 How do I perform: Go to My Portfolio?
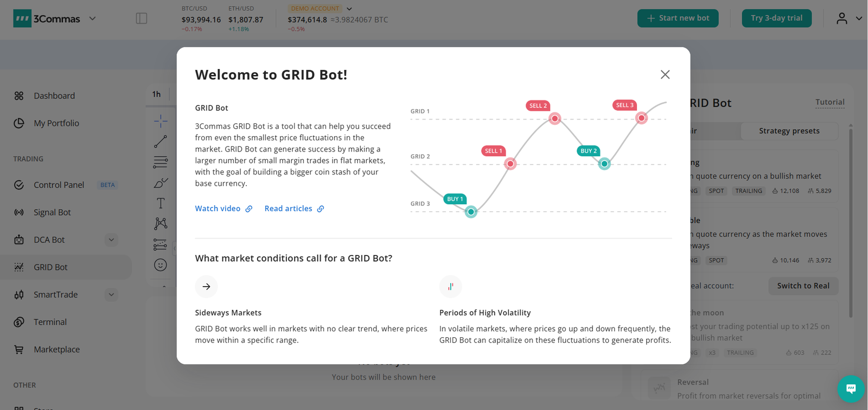[x=57, y=123]
